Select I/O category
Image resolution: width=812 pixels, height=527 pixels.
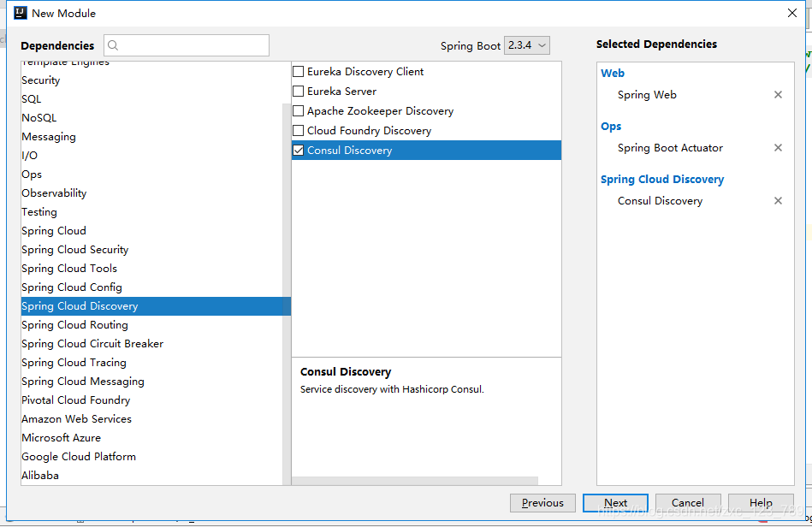[151, 156]
